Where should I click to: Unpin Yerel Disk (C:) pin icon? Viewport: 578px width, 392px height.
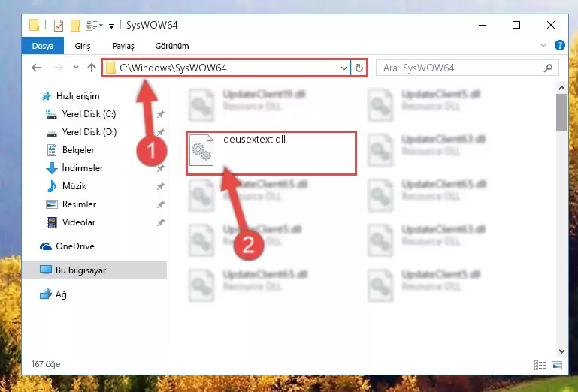[160, 114]
